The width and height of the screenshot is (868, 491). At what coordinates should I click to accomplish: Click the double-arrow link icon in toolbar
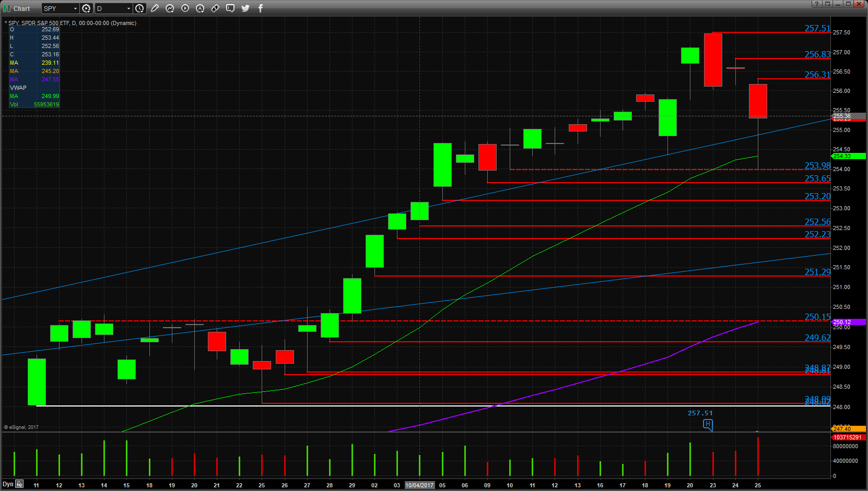215,8
